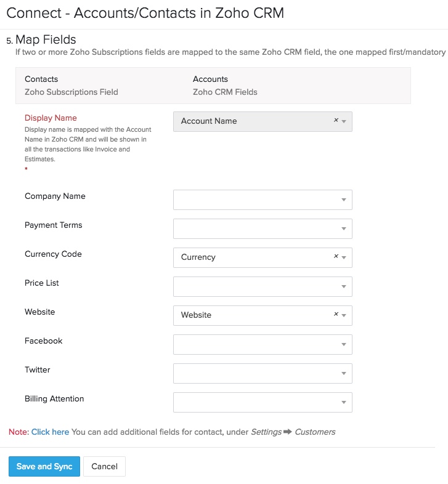The height and width of the screenshot is (484, 448).
Task: Click the Website dropdown arrow icon
Action: [x=344, y=315]
